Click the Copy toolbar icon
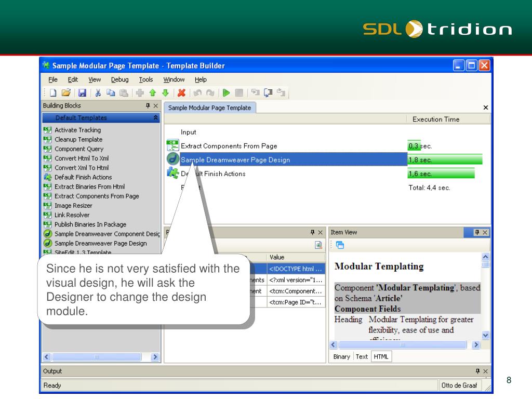Screen dimensions: 532x399 (111, 92)
